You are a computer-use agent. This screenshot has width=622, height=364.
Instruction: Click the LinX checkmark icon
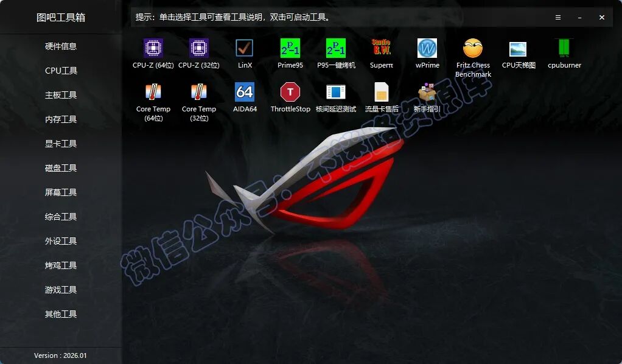pyautogui.click(x=245, y=49)
